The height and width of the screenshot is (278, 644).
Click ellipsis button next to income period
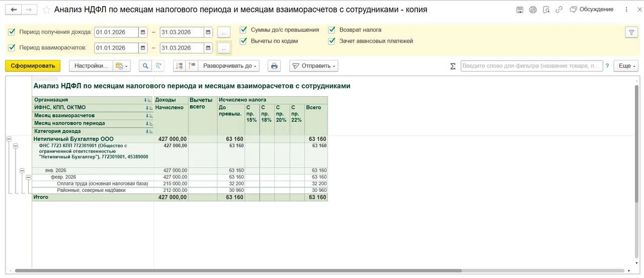coord(224,32)
